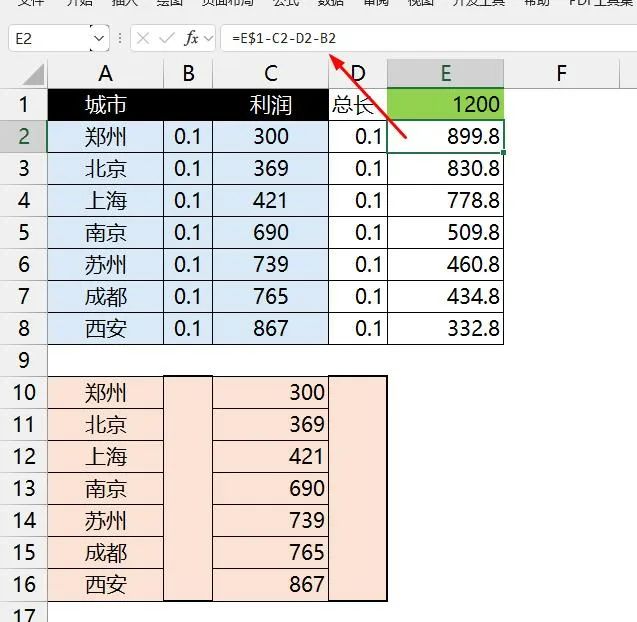Select cell B5 with 0.1 in 南京 row
Screen dimensions: 637x622
[188, 233]
